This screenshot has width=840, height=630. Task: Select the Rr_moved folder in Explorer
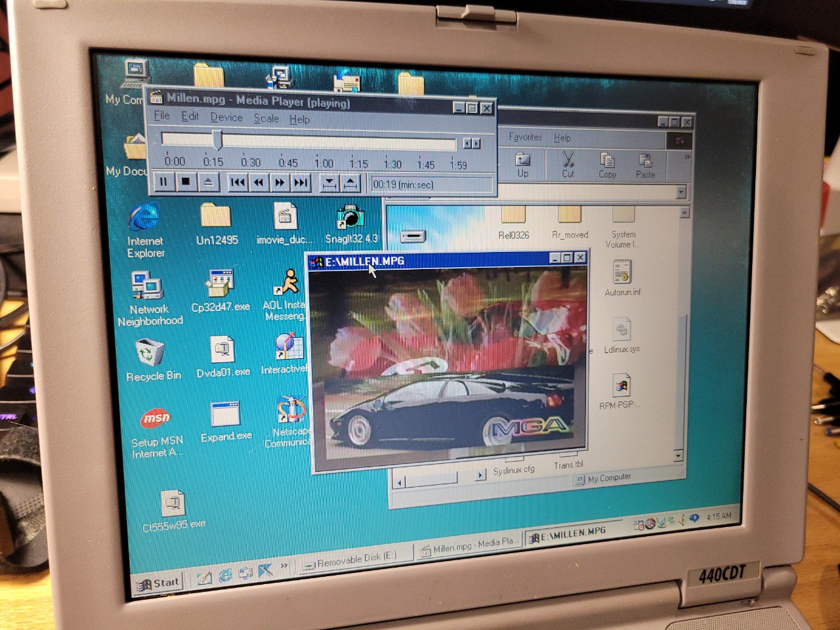570,223
